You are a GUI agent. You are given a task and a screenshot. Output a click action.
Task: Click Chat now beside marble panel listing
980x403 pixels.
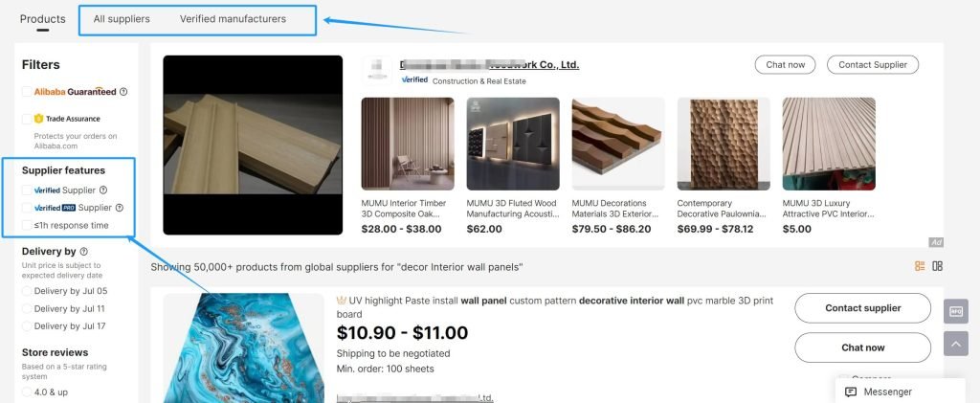(x=862, y=347)
